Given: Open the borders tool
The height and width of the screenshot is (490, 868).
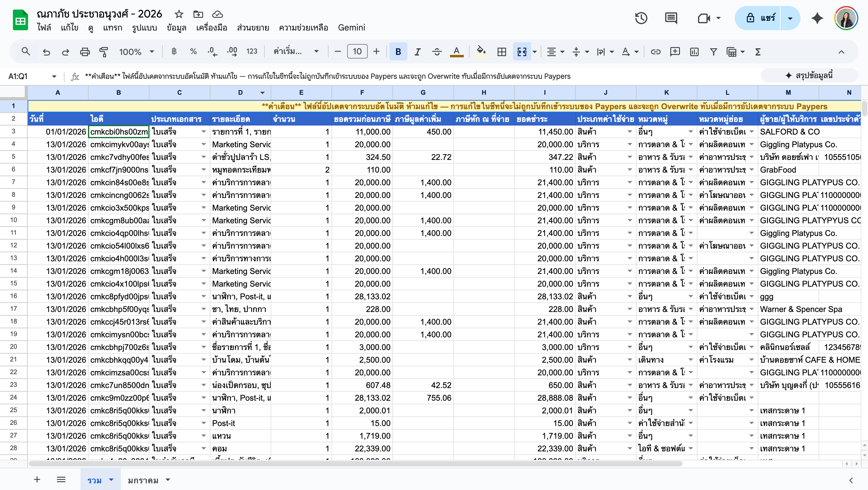Looking at the screenshot, I should pos(502,52).
